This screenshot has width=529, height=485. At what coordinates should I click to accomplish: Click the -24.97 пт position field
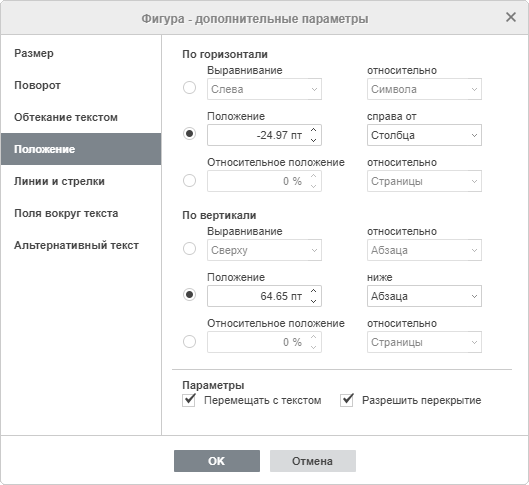click(x=258, y=135)
